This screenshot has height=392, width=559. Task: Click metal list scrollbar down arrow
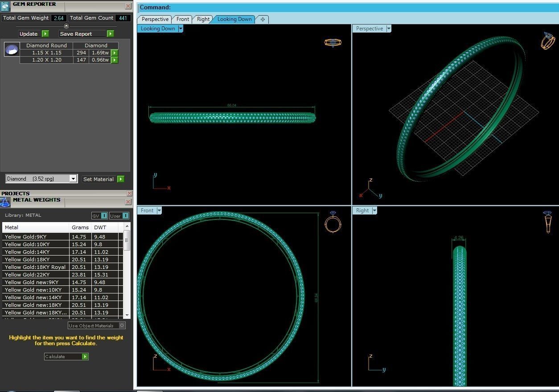(x=127, y=315)
